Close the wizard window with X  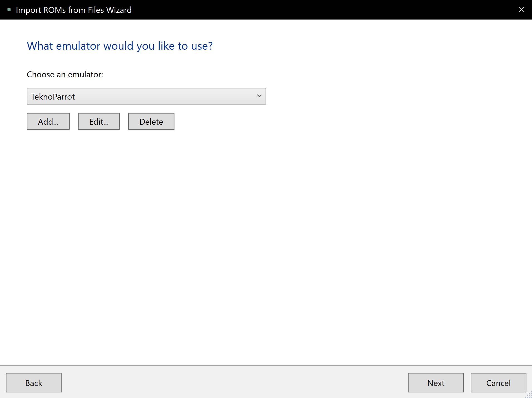[x=522, y=10]
